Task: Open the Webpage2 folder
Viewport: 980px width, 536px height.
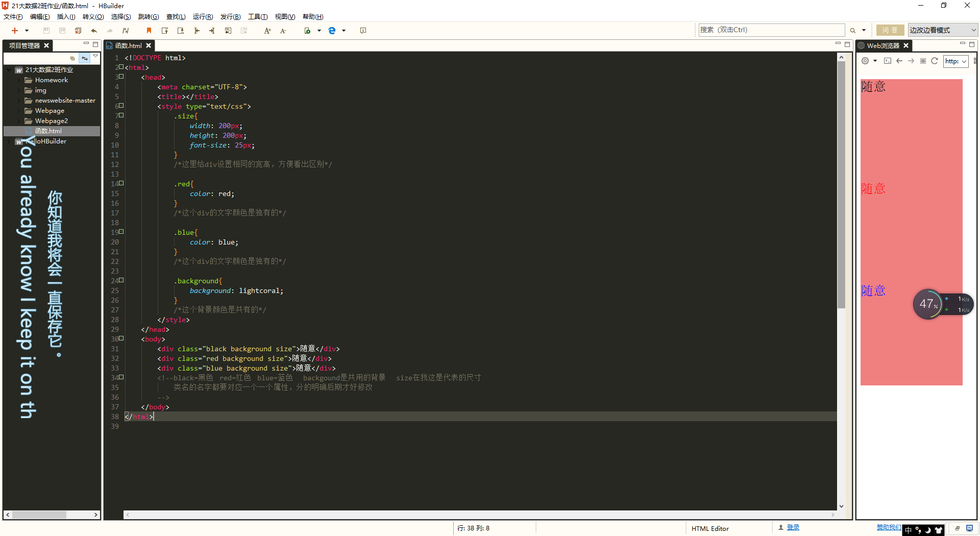Action: [x=51, y=121]
